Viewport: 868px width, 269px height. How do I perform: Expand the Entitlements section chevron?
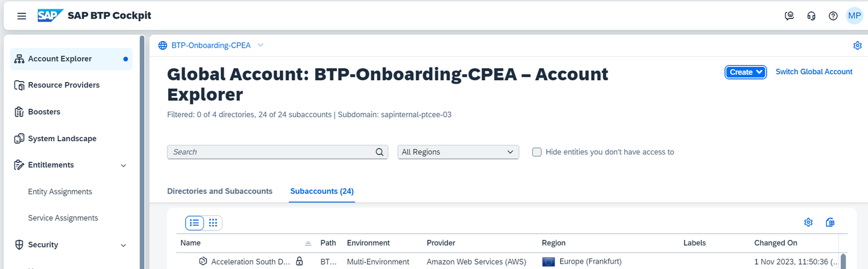(x=124, y=165)
